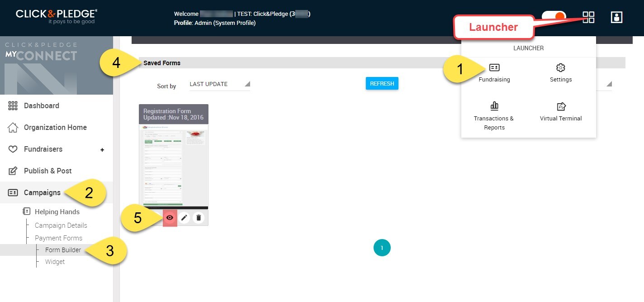Click the Publish & Post edit icon

coord(13,171)
